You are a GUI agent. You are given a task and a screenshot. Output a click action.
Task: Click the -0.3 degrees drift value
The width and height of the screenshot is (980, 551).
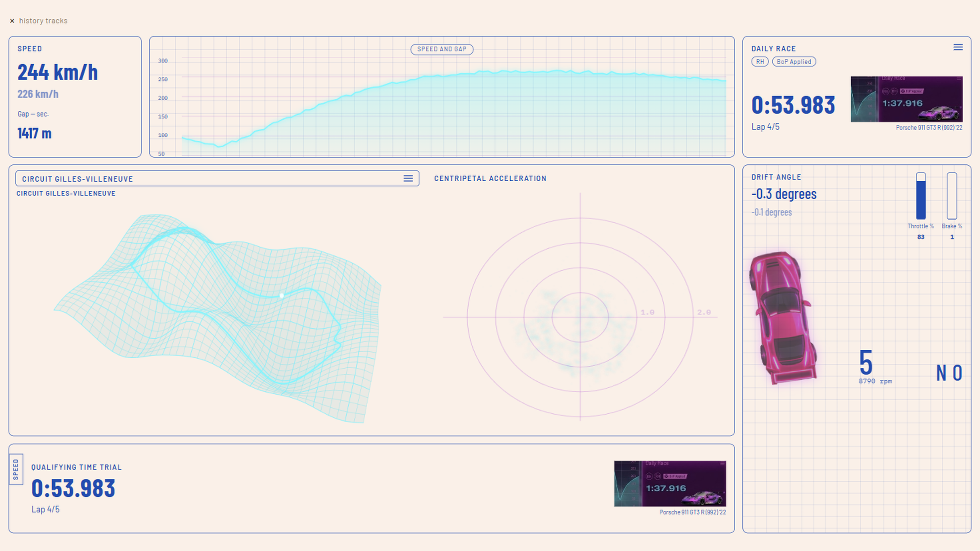coord(784,194)
